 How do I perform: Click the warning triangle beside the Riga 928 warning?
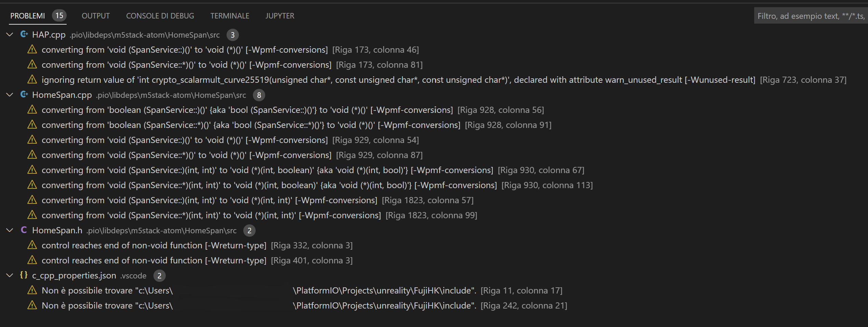[32, 109]
